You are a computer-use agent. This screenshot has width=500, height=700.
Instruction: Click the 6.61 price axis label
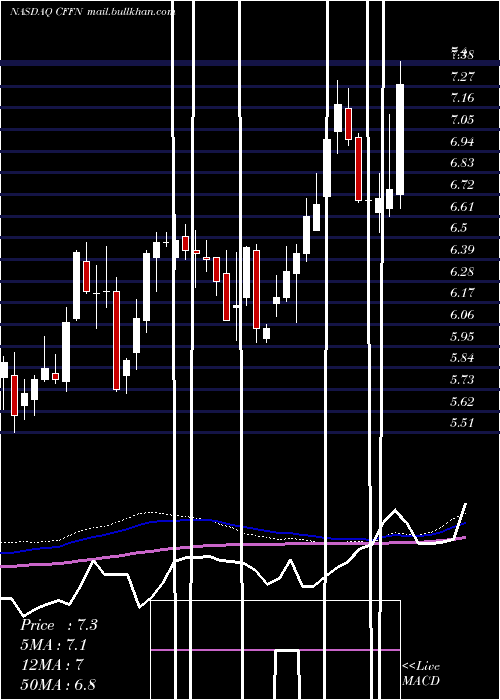(x=462, y=206)
